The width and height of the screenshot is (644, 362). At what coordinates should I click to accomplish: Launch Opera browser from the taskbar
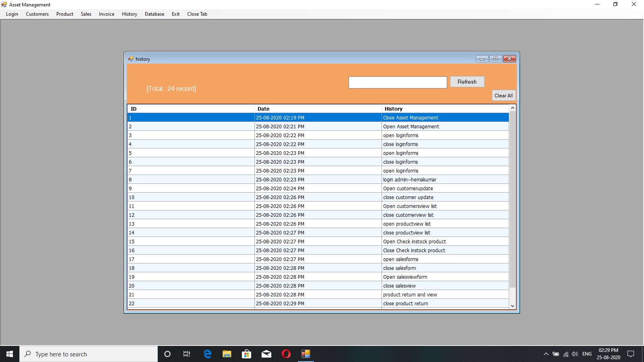(x=286, y=354)
